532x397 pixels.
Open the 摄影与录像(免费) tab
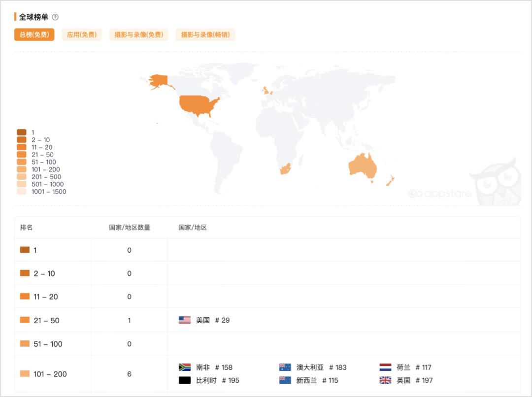pos(138,34)
